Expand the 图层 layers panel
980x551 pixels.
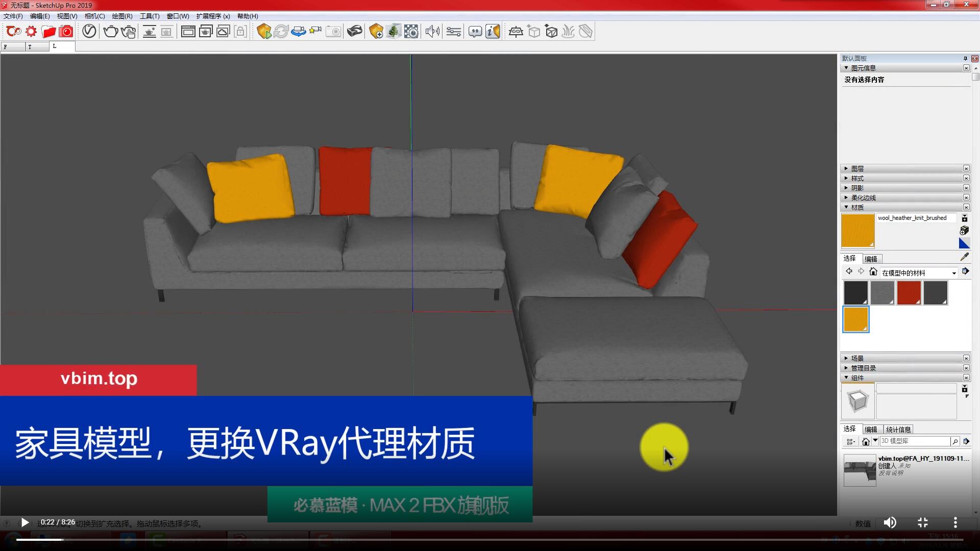pyautogui.click(x=857, y=168)
